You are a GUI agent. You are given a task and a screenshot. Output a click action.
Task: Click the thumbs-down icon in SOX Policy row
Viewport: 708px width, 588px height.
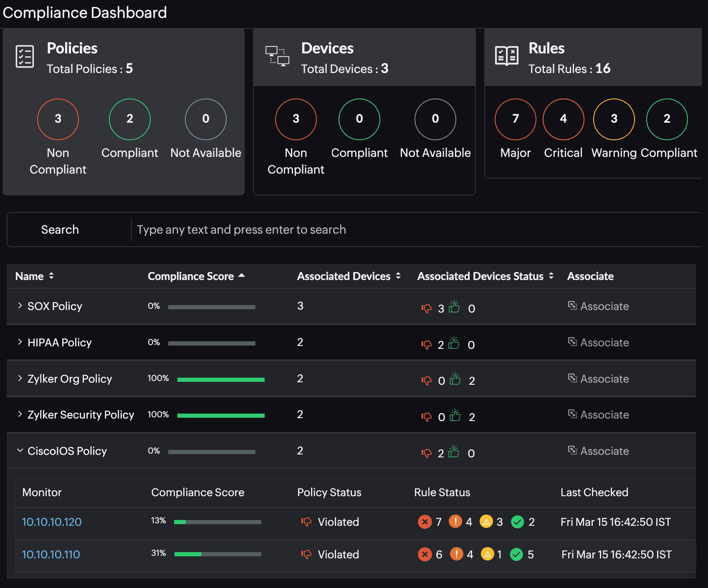[427, 308]
